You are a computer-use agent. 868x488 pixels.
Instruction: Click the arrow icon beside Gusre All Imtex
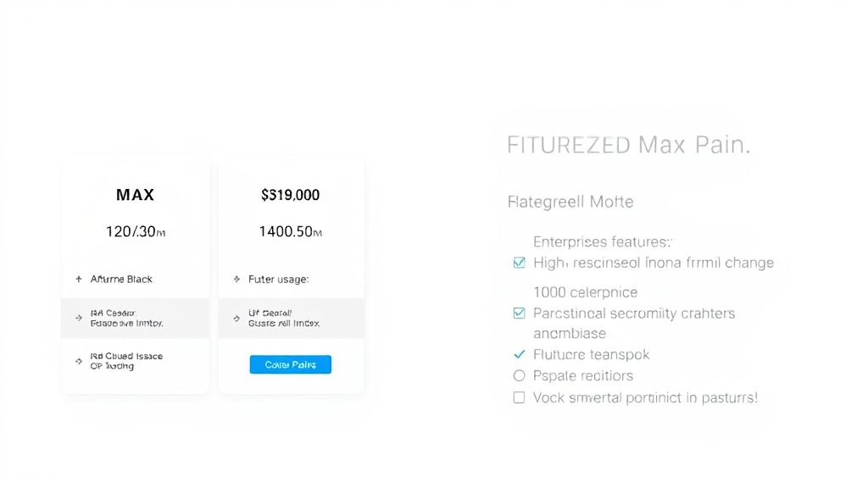point(236,319)
